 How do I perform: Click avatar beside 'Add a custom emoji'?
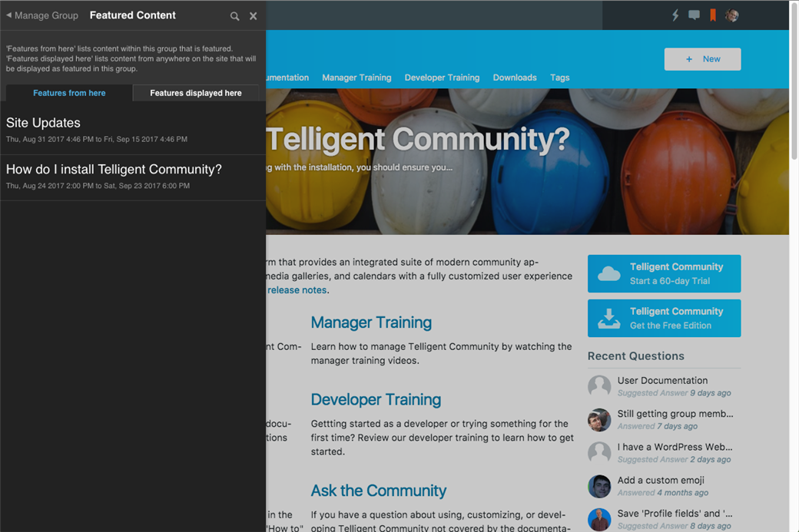coord(599,486)
